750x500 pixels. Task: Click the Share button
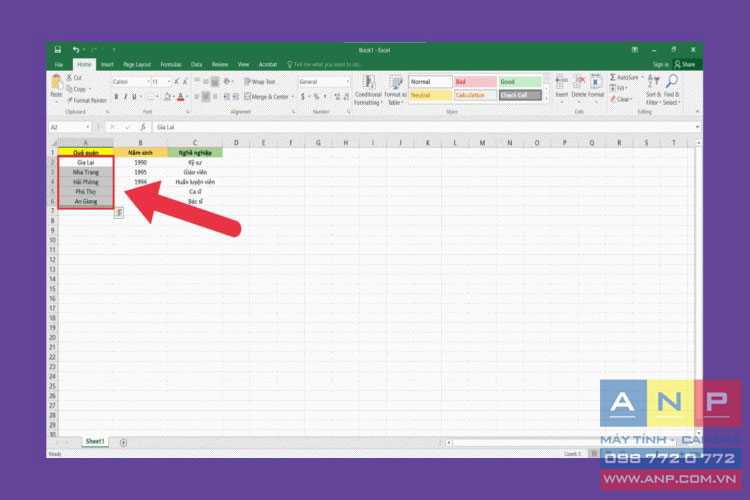click(685, 64)
